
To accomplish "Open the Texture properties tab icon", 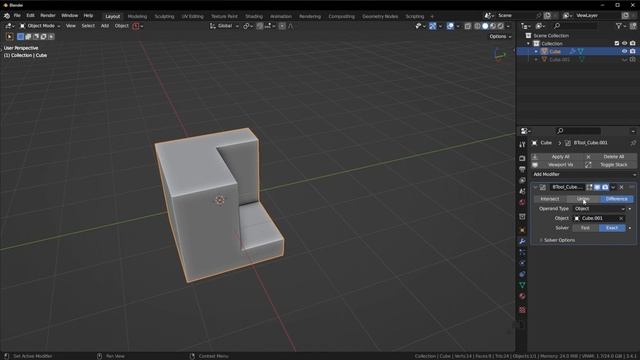I will 522,310.
